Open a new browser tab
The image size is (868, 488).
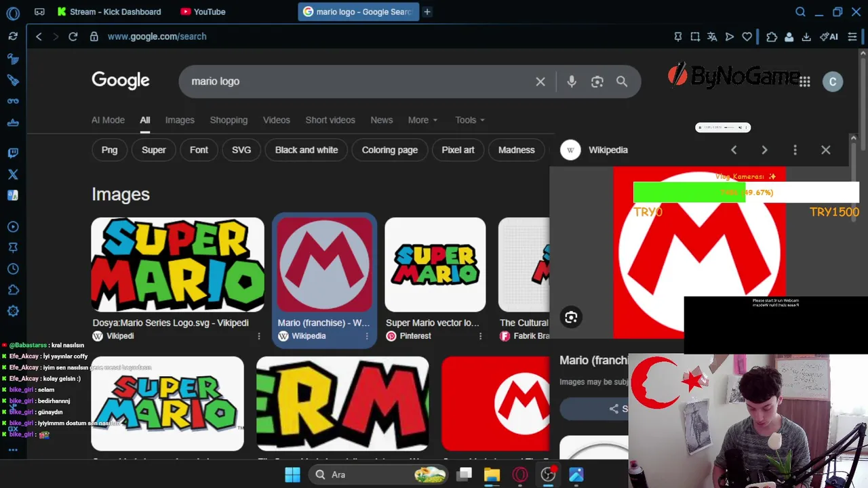click(x=427, y=12)
